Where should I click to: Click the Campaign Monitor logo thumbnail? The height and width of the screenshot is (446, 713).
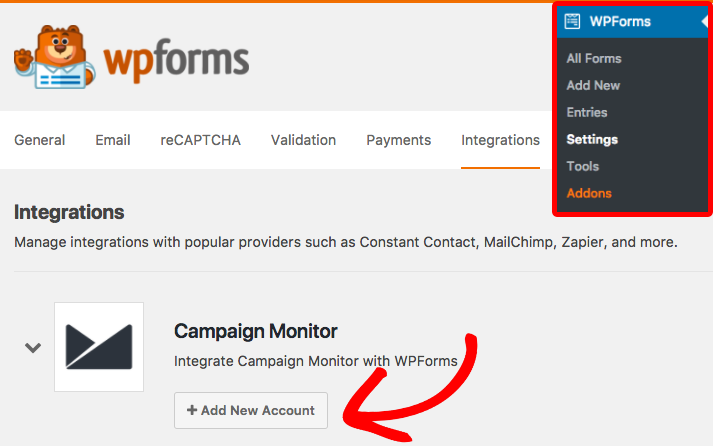pos(99,347)
